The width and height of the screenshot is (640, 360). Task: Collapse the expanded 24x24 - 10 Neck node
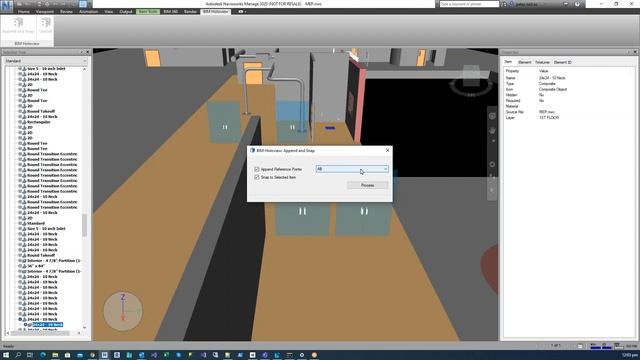pos(20,320)
